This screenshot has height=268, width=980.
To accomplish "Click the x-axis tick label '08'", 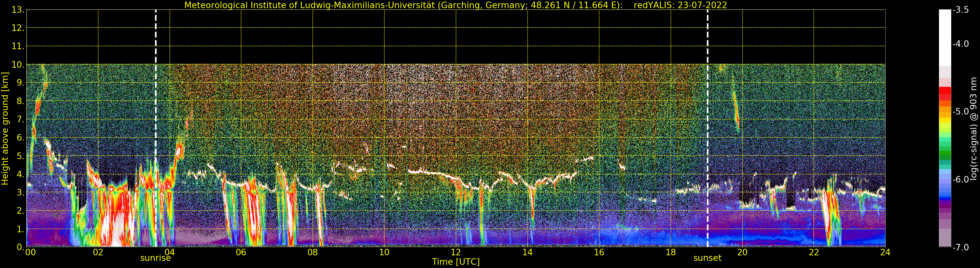I will coord(312,252).
